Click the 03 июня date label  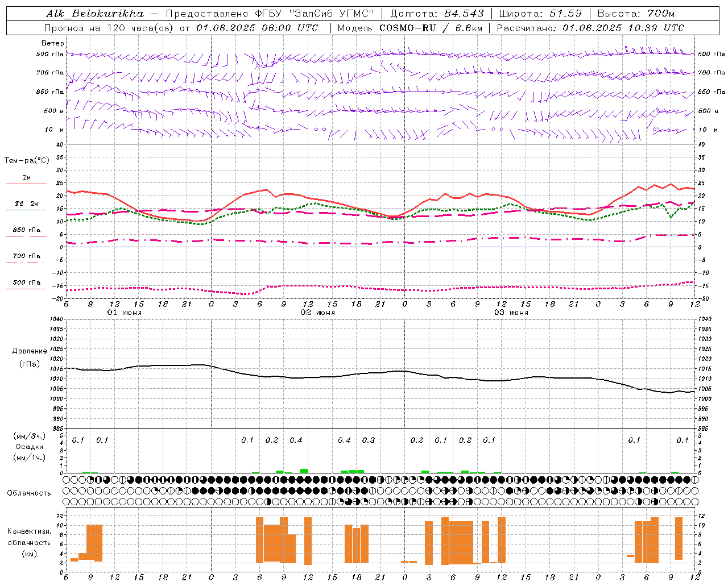(511, 313)
